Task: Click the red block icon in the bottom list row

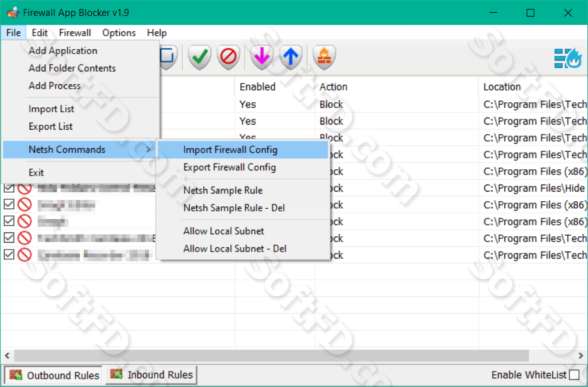Action: [25, 255]
